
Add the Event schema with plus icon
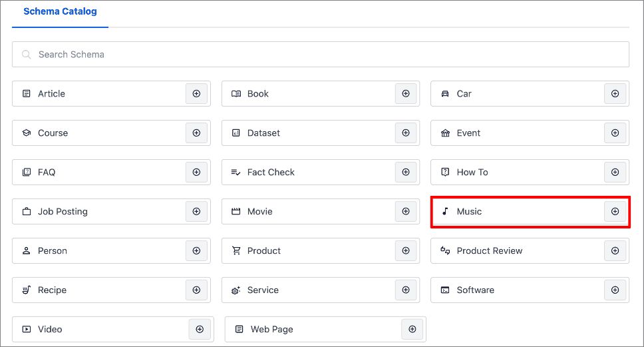click(x=615, y=133)
